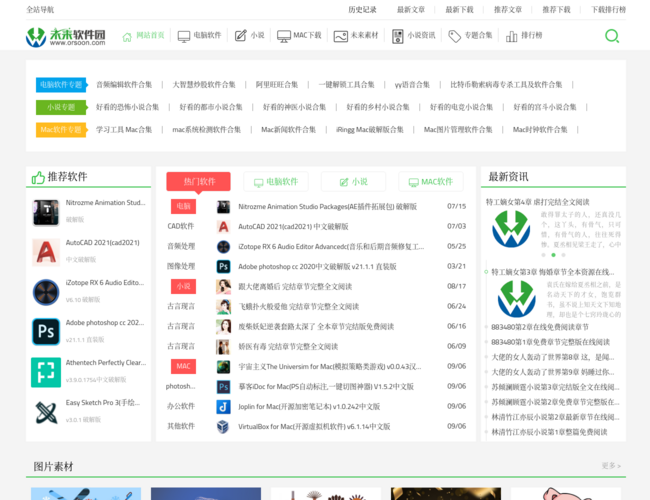Click the 音频处理 category label
Screen dimensions: 650x500
click(x=181, y=246)
